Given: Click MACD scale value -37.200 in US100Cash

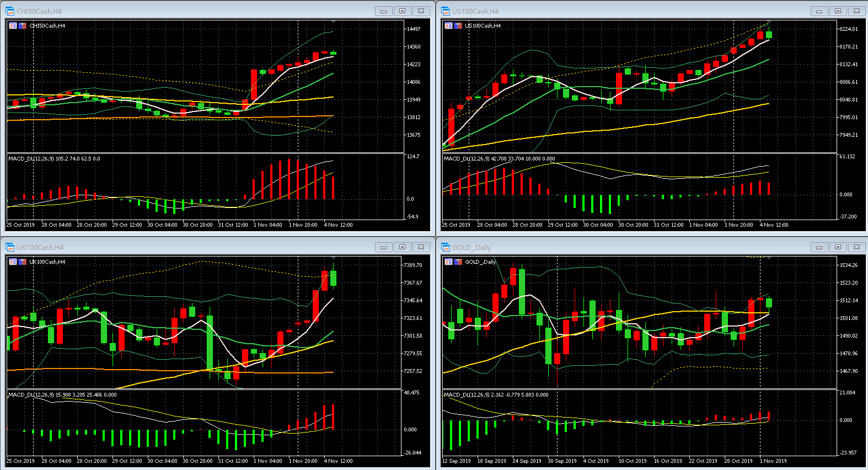Looking at the screenshot, I should click(848, 216).
